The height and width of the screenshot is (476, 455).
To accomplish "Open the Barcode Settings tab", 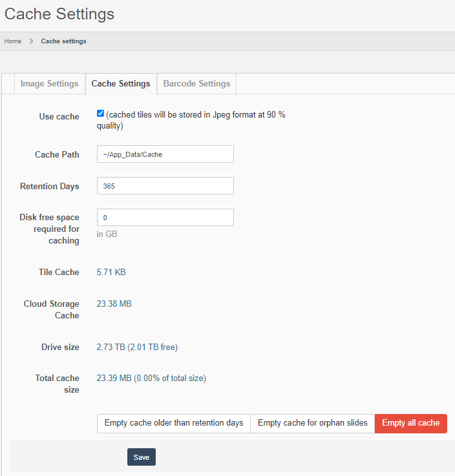I will click(196, 84).
